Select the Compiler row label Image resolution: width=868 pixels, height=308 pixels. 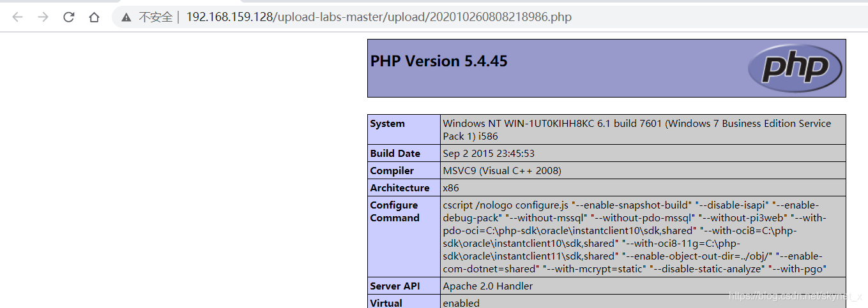(x=392, y=171)
